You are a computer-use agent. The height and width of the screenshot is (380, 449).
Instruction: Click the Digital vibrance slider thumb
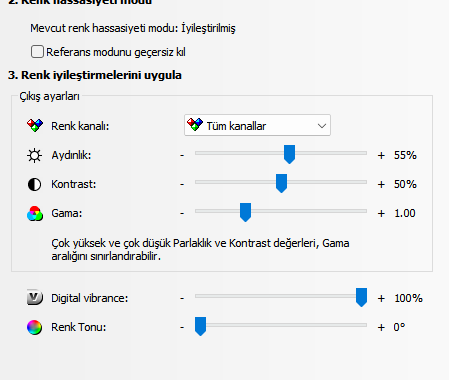click(361, 297)
